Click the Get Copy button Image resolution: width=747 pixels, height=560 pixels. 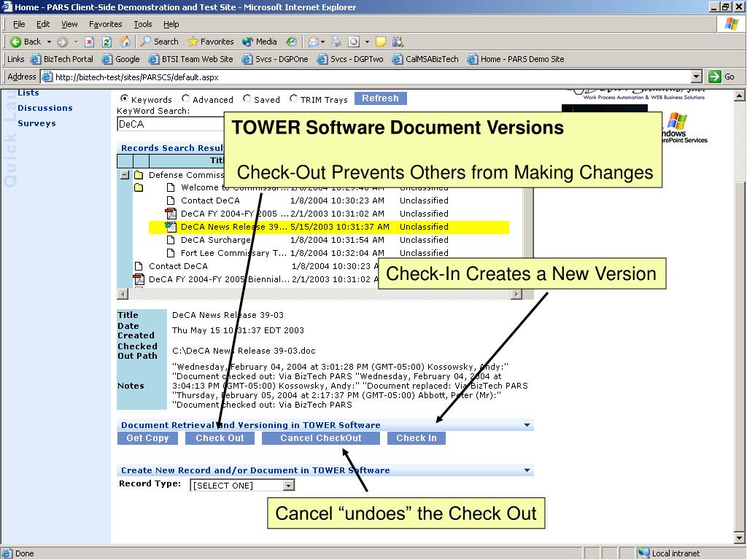[147, 438]
